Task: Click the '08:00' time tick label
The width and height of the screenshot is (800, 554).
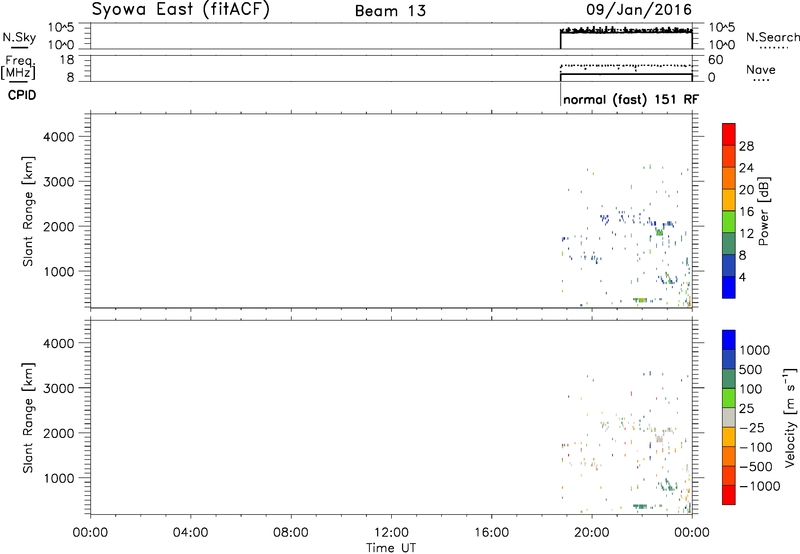Action: click(291, 533)
